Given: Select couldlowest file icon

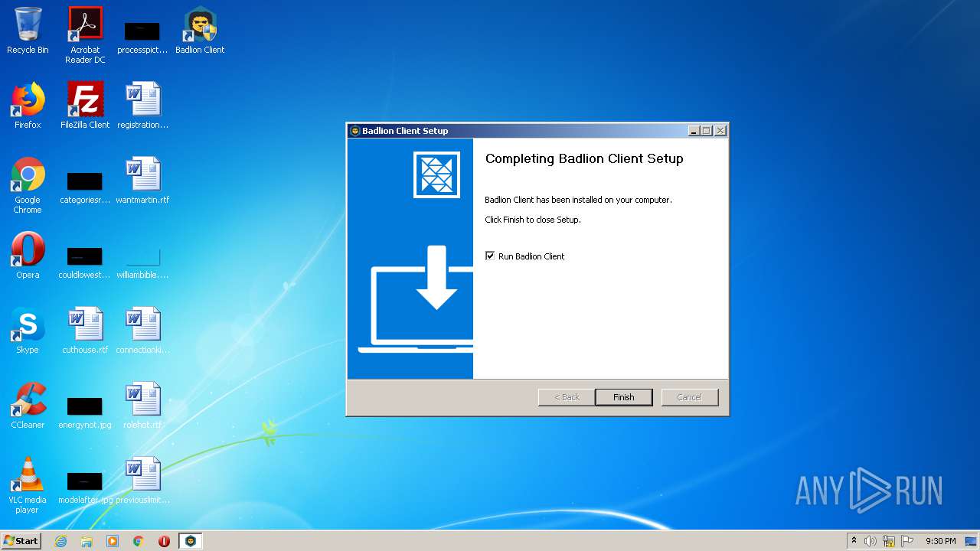Looking at the screenshot, I should pos(85,263).
